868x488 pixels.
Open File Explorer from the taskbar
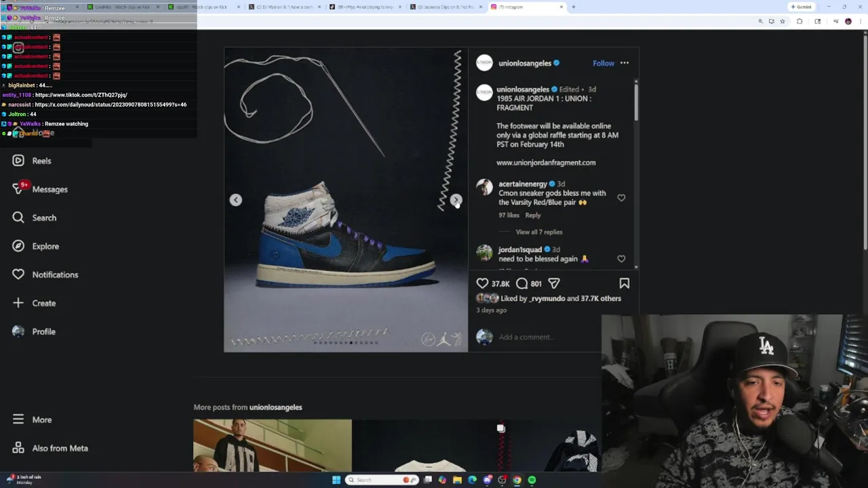457,480
